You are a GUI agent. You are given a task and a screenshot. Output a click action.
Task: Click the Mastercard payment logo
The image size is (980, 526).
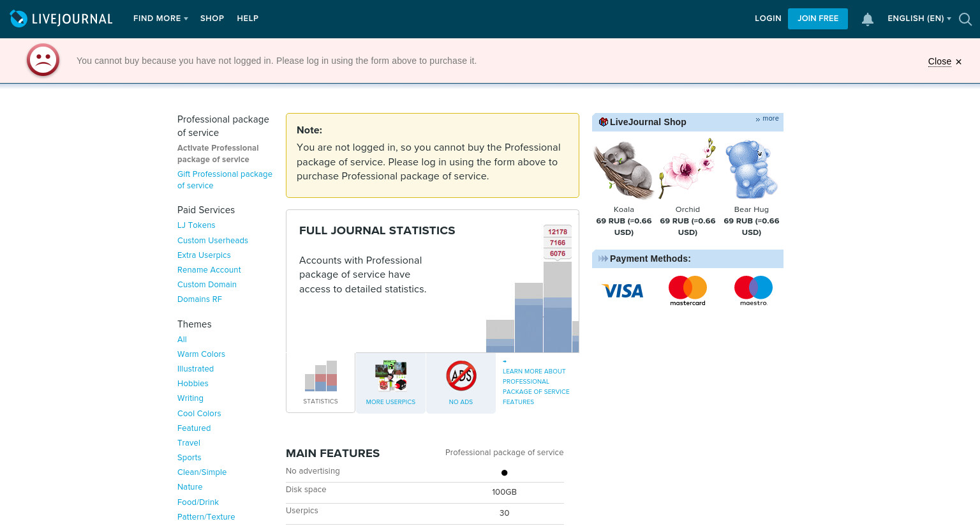click(688, 290)
